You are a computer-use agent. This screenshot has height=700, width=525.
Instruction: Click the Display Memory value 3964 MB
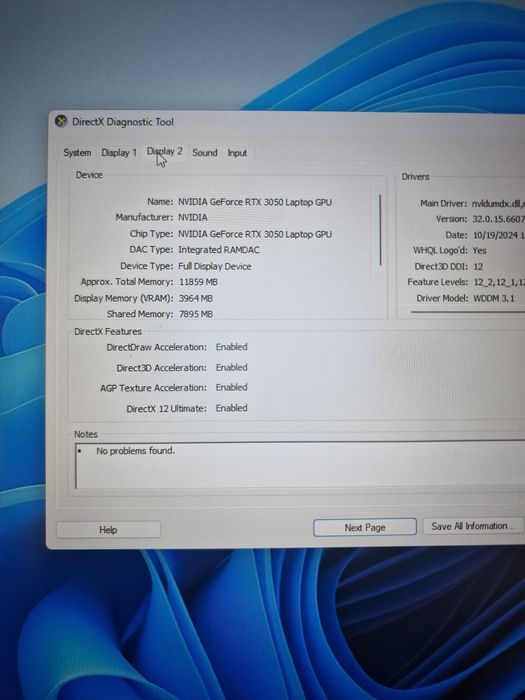coord(196,298)
